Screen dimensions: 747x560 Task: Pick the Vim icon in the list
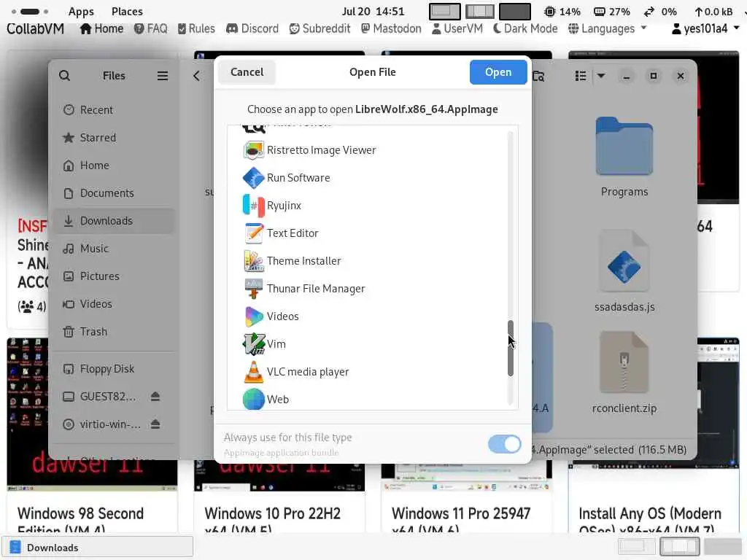pyautogui.click(x=253, y=344)
